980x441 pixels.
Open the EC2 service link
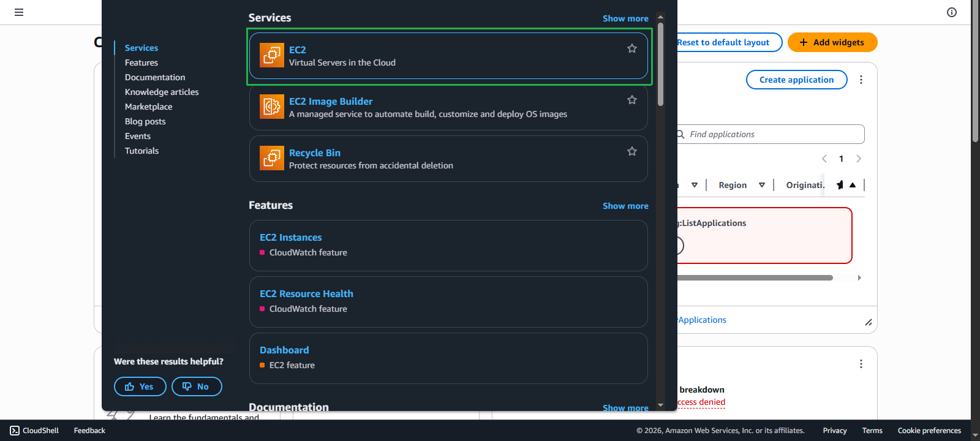coord(298,50)
